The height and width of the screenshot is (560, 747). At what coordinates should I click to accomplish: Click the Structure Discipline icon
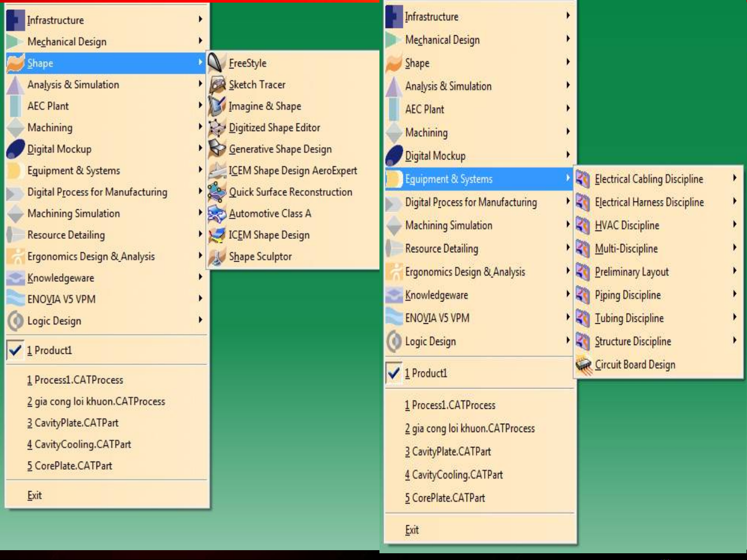(x=583, y=341)
